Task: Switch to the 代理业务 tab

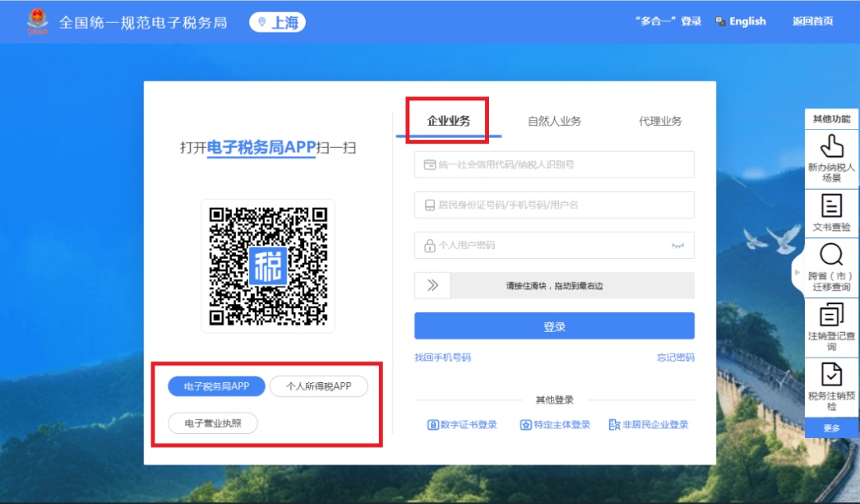Action: pos(660,121)
